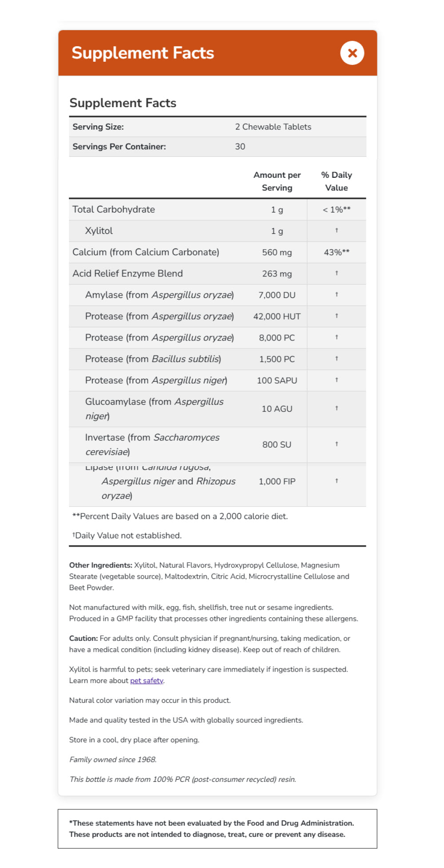The width and height of the screenshot is (444, 868).
Task: Click the 42,000 HUT Protease amount
Action: [277, 316]
